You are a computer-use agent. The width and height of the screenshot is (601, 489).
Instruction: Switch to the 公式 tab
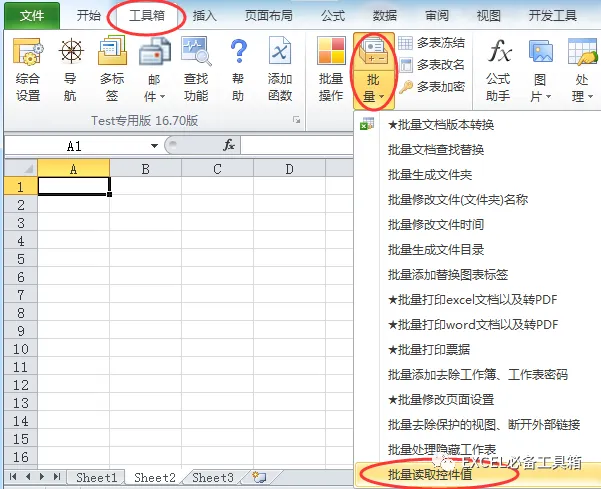(x=333, y=16)
